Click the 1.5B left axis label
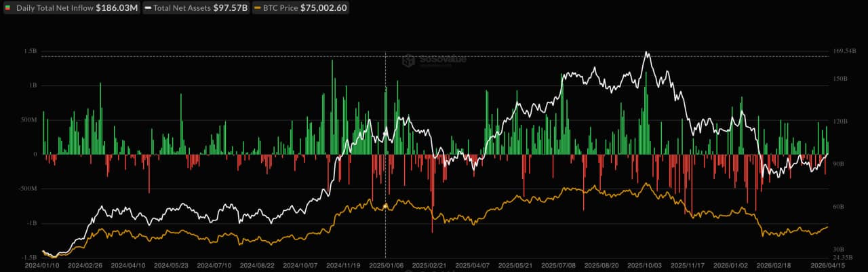 click(x=29, y=51)
